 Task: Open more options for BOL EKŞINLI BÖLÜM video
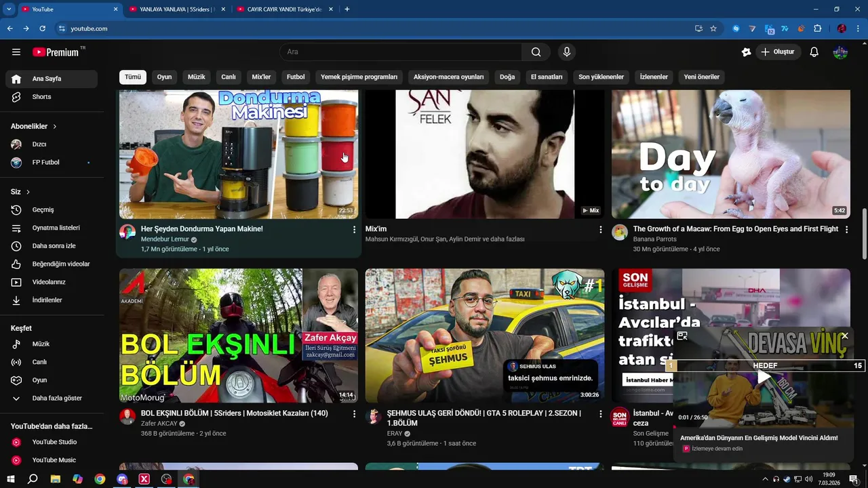point(354,413)
